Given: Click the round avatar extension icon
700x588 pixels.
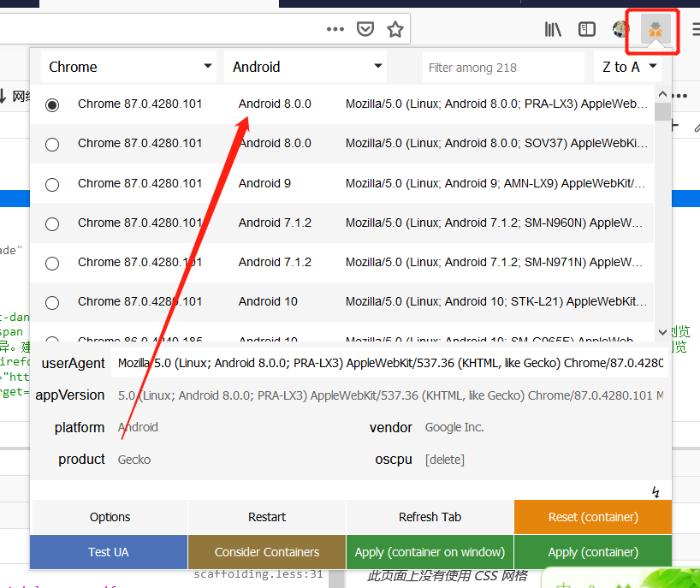Looking at the screenshot, I should coord(620,29).
